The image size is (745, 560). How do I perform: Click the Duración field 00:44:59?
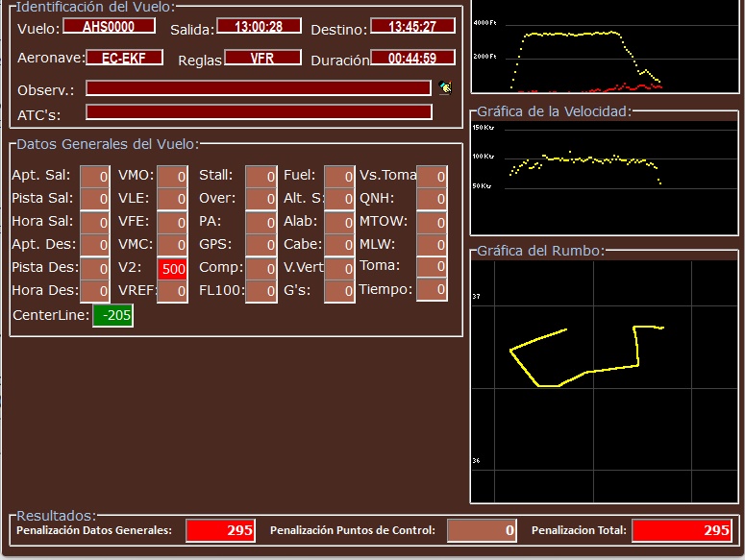[x=412, y=58]
